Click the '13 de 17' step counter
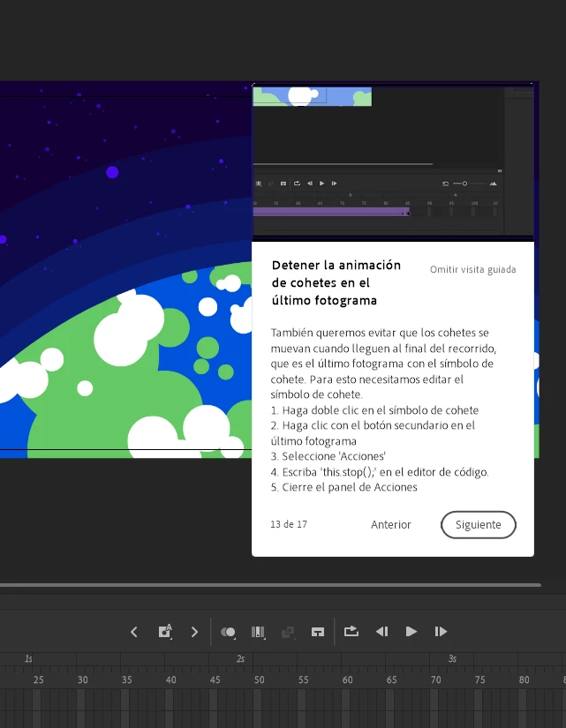The image size is (566, 728). pyautogui.click(x=289, y=524)
